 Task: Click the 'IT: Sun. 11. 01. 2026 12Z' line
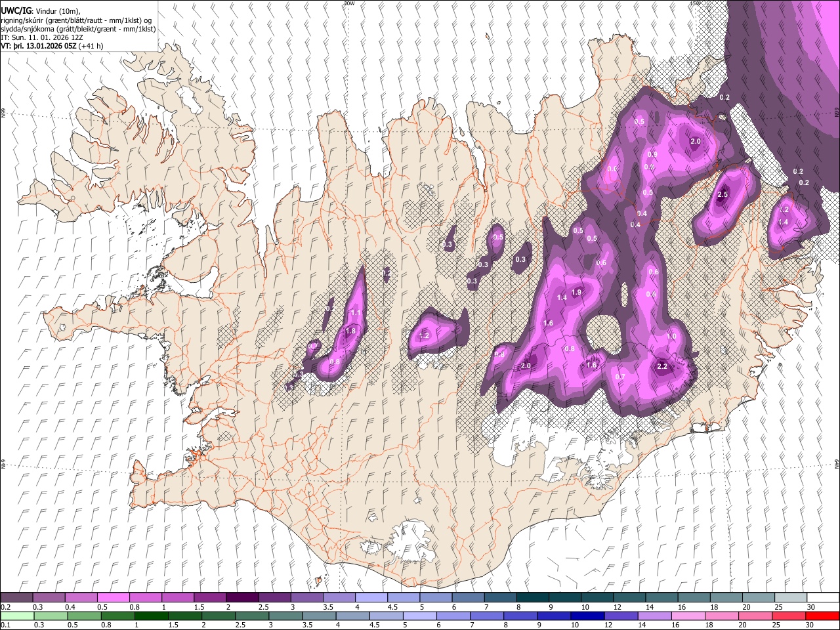click(42, 37)
